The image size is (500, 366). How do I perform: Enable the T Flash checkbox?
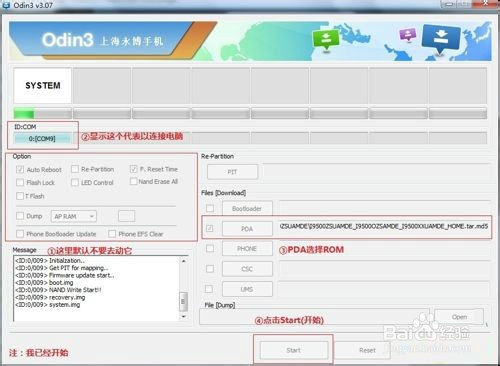20,196
